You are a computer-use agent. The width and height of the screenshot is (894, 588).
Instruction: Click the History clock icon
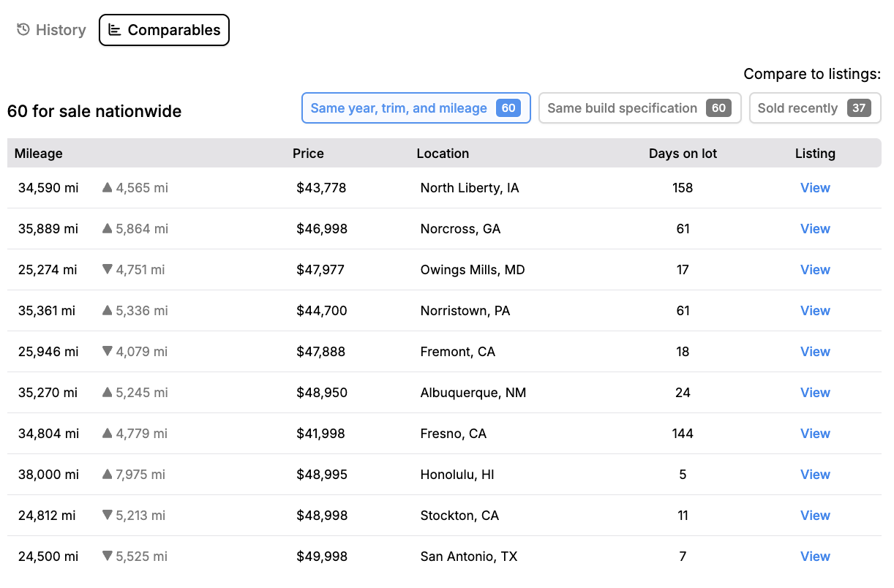click(x=23, y=30)
